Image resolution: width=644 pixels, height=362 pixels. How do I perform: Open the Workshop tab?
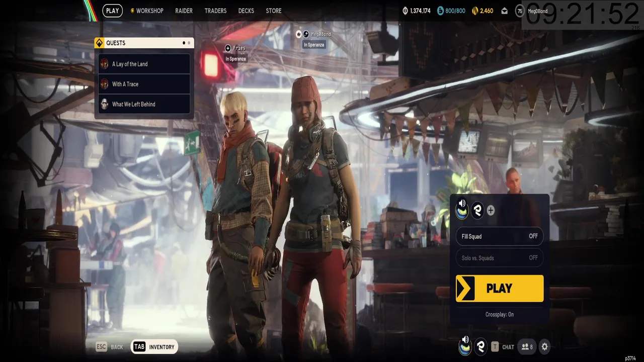[x=149, y=11]
